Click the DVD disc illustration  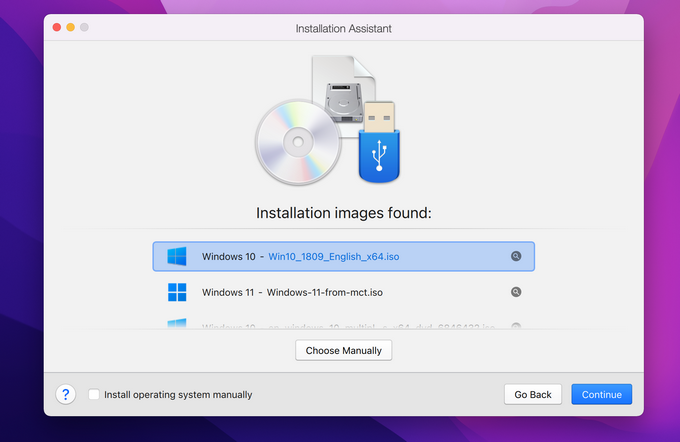click(298, 142)
